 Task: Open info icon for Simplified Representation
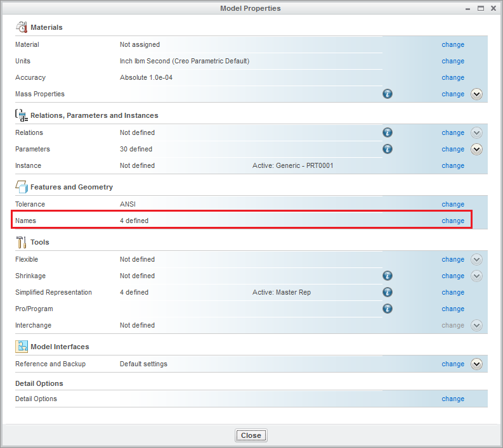(388, 292)
